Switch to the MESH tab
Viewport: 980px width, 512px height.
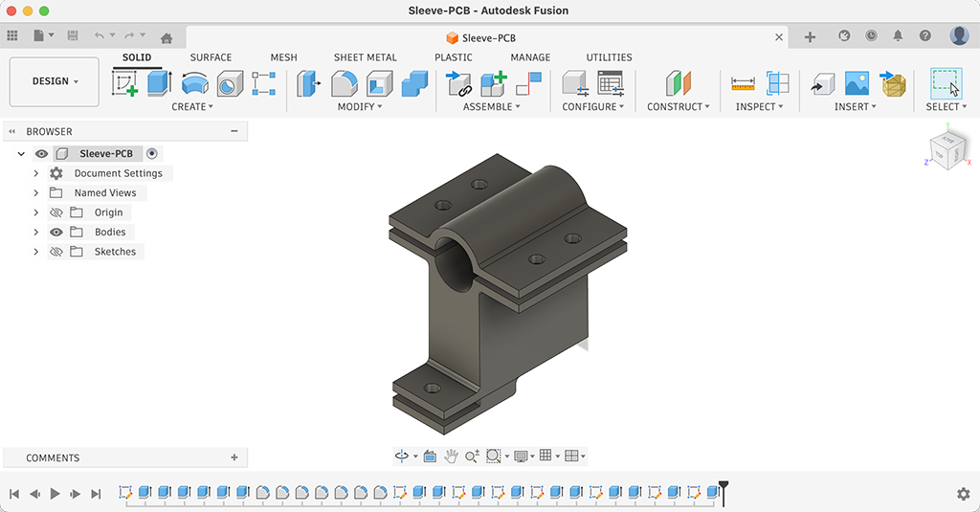click(283, 57)
